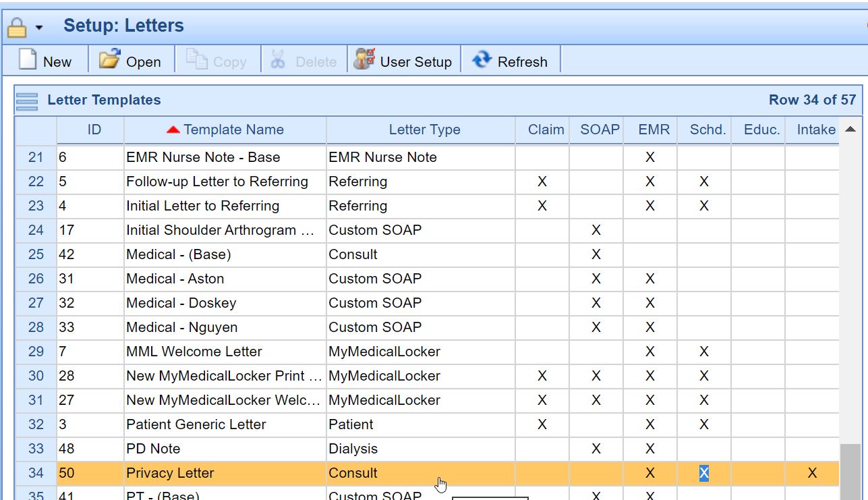Image resolution: width=868 pixels, height=500 pixels.
Task: Click the highlighted Schd. X for Privacy Letter
Action: [703, 473]
